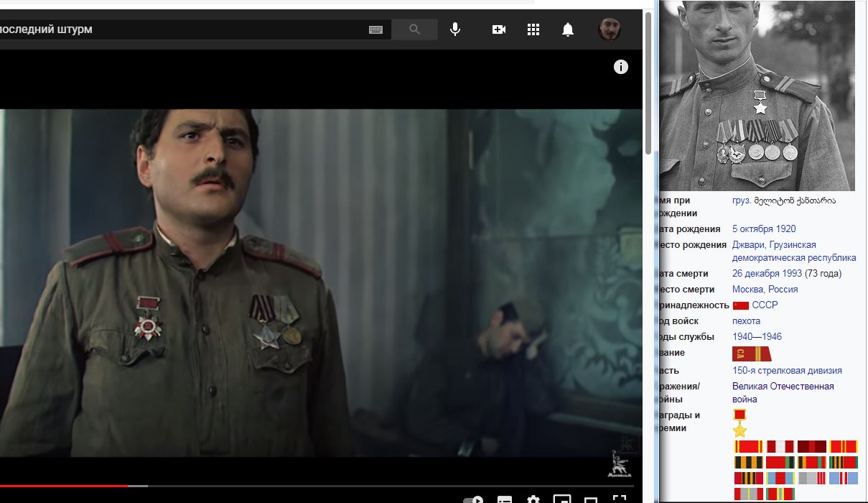Screen dimensions: 868x503
Task: Open '150-я стрелковая дивизия' link
Action: coord(787,371)
